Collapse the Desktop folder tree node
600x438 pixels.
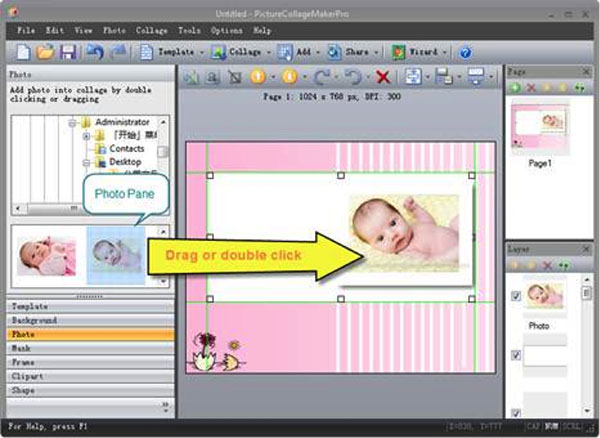86,162
